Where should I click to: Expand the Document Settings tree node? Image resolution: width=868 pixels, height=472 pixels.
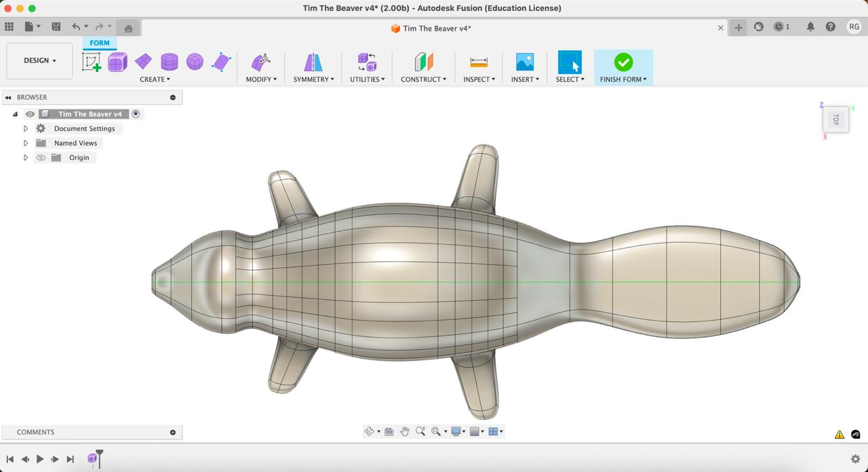click(x=26, y=129)
